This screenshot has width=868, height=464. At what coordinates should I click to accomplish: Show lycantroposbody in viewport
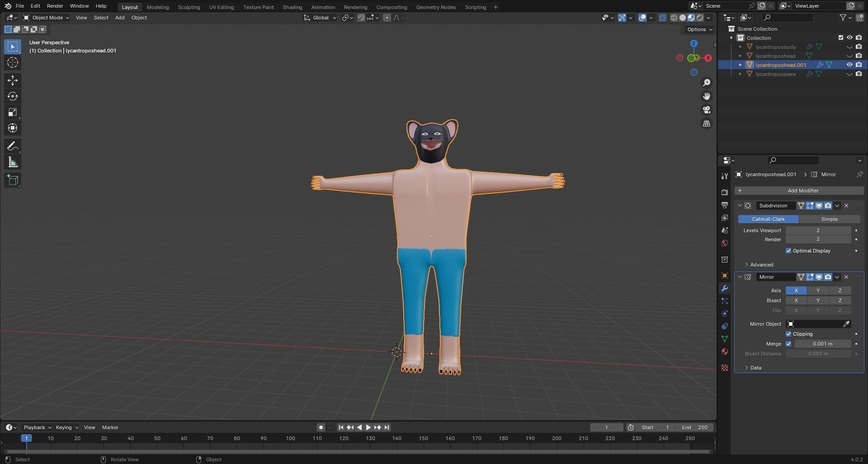[849, 47]
